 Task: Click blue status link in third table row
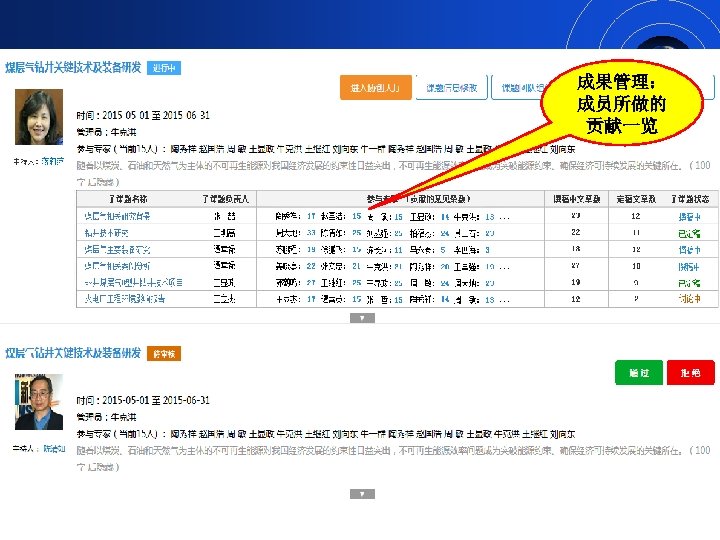[x=689, y=250]
